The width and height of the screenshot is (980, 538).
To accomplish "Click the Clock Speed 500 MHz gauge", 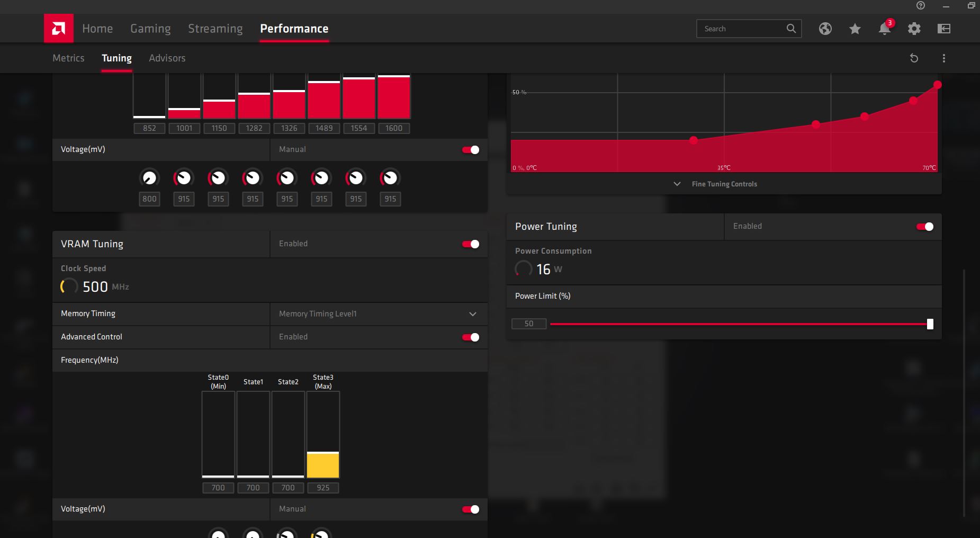I will (x=69, y=286).
